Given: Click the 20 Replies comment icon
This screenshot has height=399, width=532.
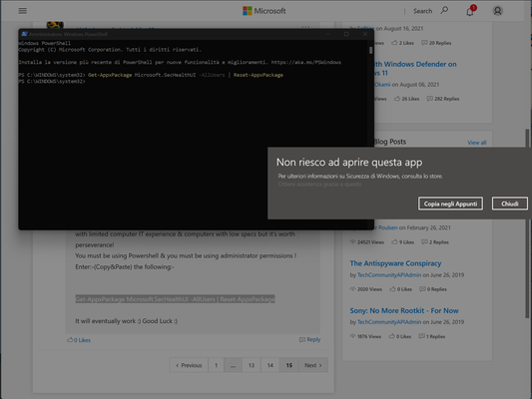Looking at the screenshot, I should pos(424,43).
